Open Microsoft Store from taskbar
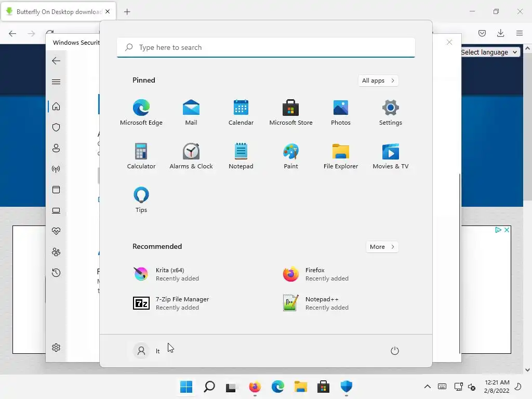This screenshot has height=399, width=532. click(323, 387)
